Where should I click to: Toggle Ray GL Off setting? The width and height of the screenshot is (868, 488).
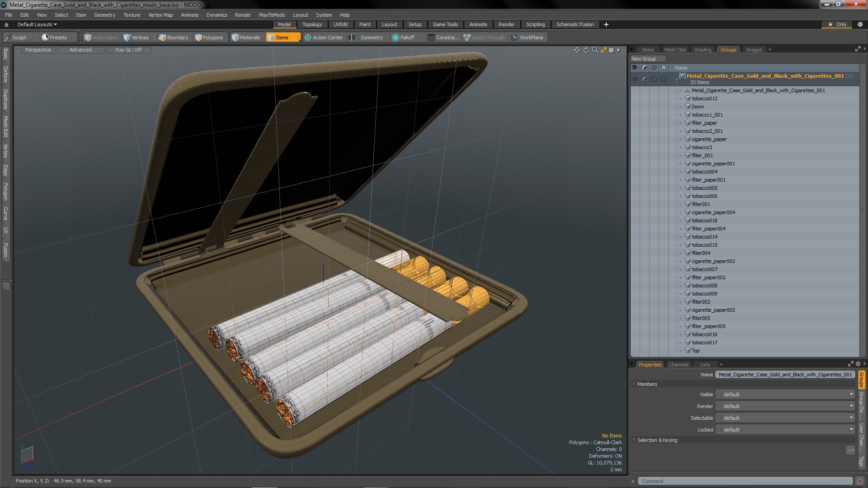[128, 50]
